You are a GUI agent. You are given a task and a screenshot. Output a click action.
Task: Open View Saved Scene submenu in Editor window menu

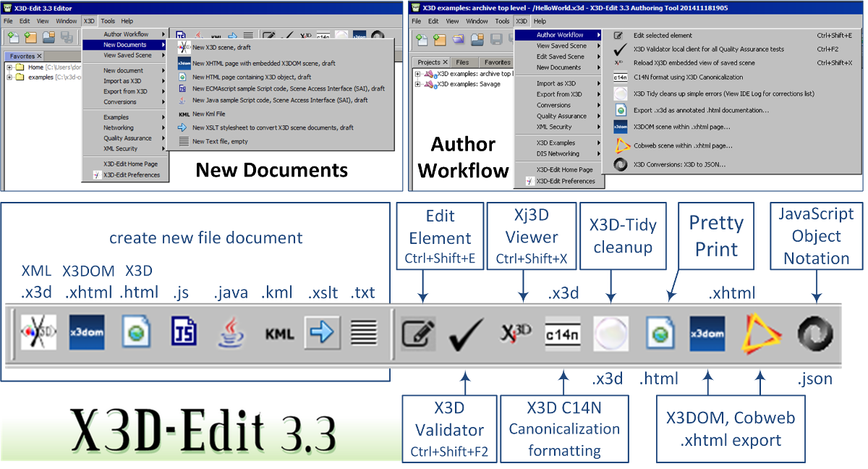pos(126,55)
